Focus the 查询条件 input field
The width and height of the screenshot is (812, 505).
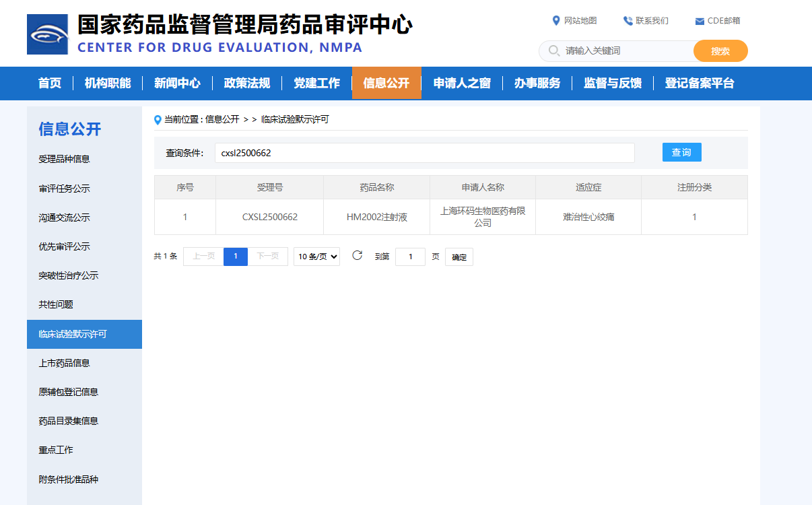tap(424, 153)
